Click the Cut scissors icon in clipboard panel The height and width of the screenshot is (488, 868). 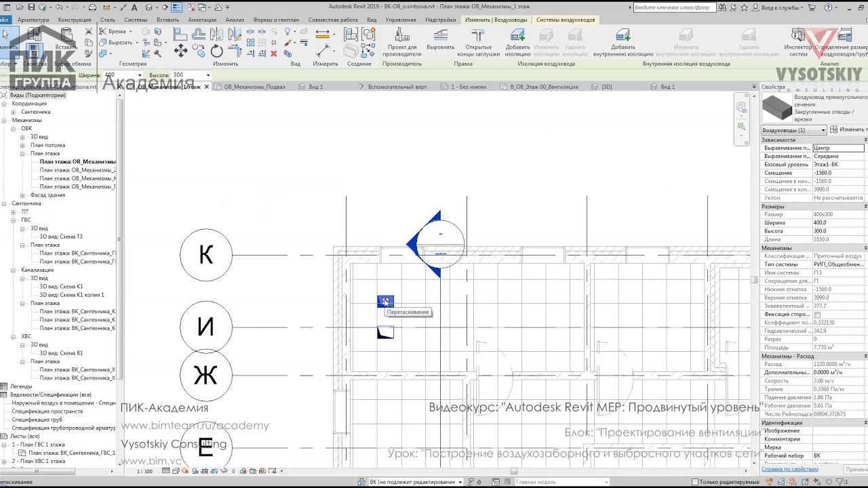[89, 32]
